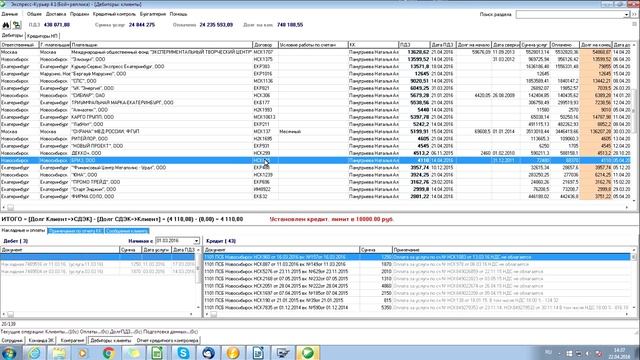Open the Windows Start button
Image resolution: width=640 pixels, height=360 pixels.
point(9,353)
